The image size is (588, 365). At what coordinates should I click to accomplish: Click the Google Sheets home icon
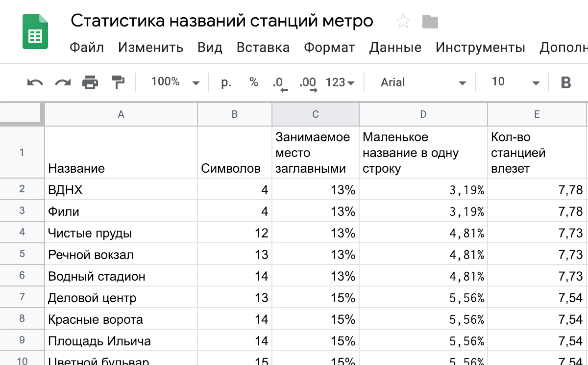coord(35,32)
